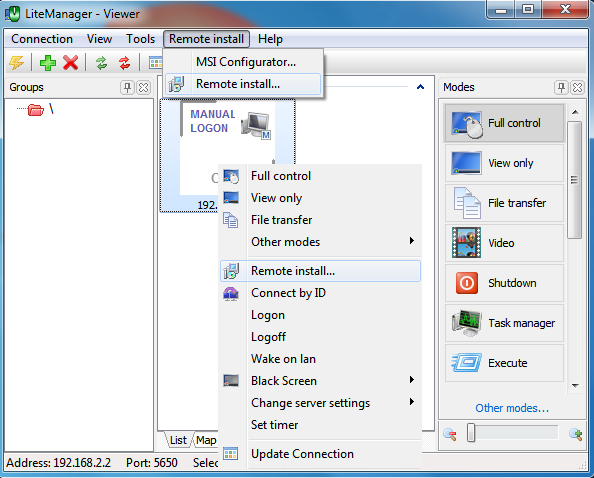Click the Remote install menu bar item
The width and height of the screenshot is (594, 478).
tap(206, 39)
